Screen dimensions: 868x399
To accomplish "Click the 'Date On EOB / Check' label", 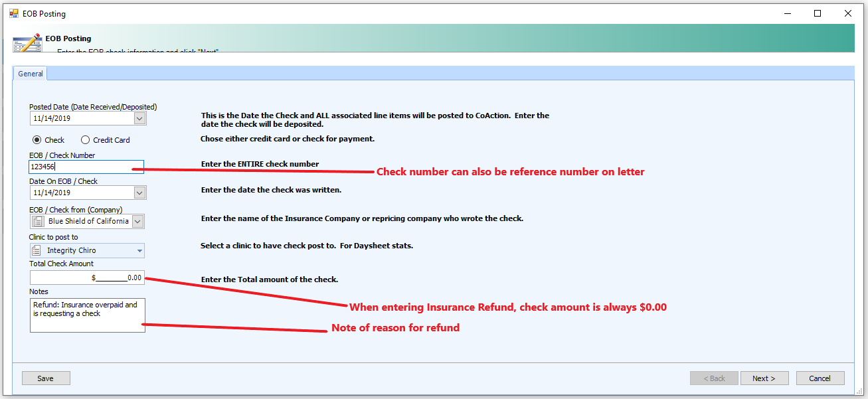I will click(x=63, y=181).
